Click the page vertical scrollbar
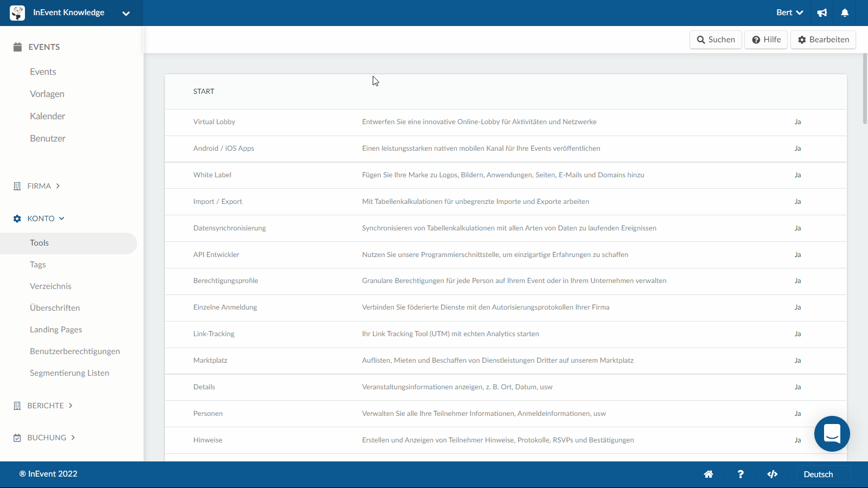This screenshot has height=488, width=868. point(865,89)
